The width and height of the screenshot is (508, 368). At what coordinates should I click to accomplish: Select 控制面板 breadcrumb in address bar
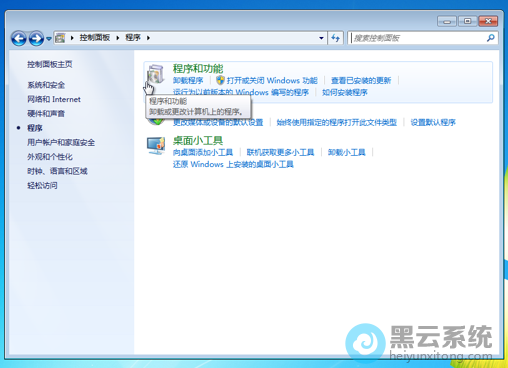tap(95, 38)
